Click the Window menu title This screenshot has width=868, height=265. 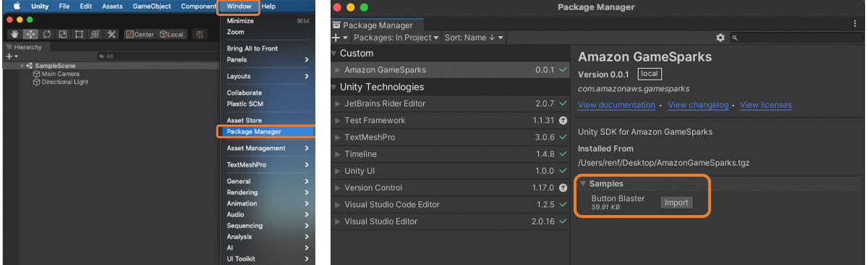[x=239, y=7]
